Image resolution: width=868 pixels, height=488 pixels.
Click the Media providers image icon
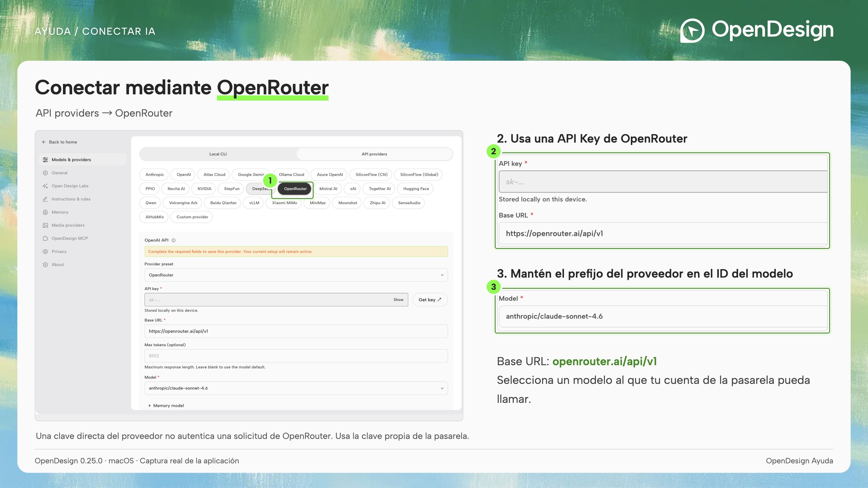coord(45,225)
